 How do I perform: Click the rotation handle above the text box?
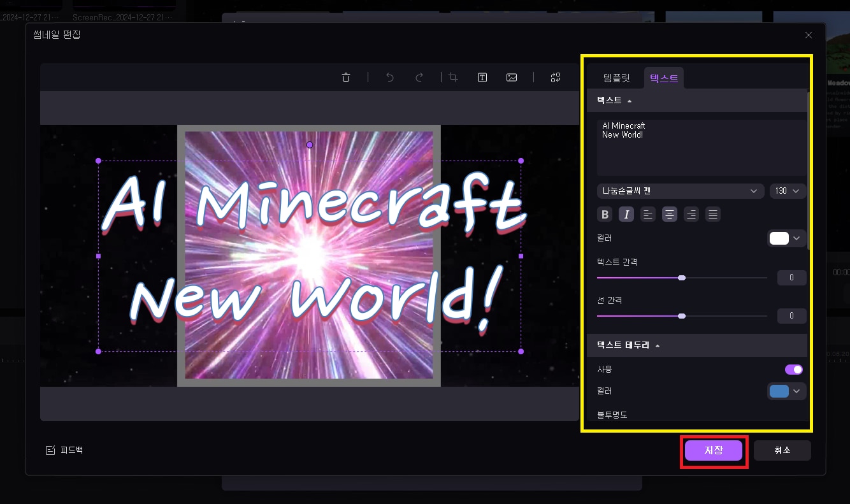310,145
